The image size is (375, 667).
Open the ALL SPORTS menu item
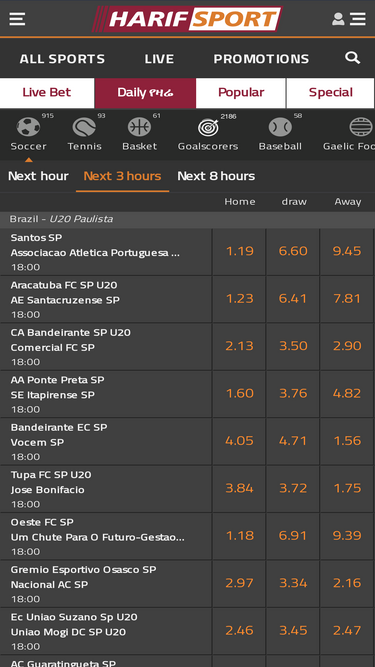tap(62, 58)
